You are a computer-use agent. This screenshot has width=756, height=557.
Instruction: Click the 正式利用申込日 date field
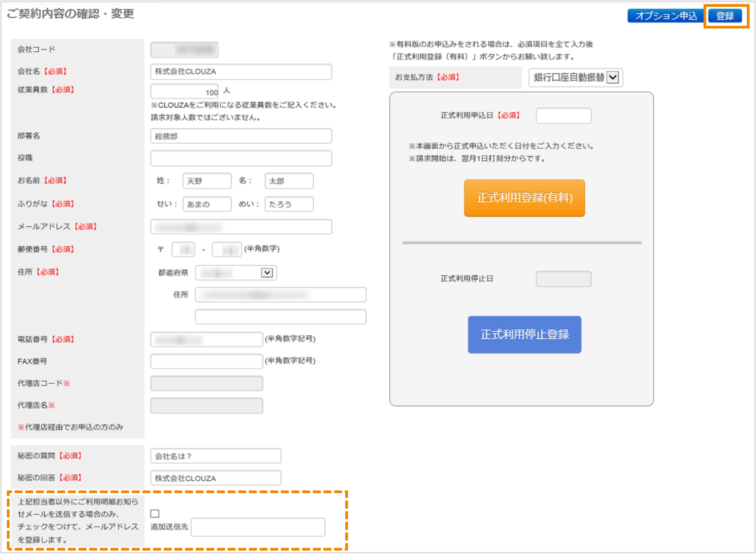563,115
